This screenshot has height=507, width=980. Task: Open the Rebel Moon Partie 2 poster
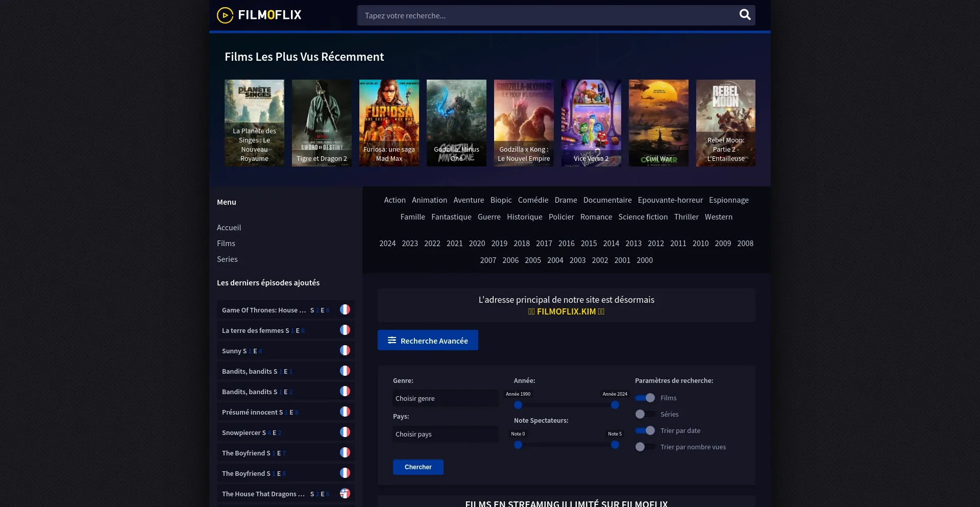coord(726,123)
